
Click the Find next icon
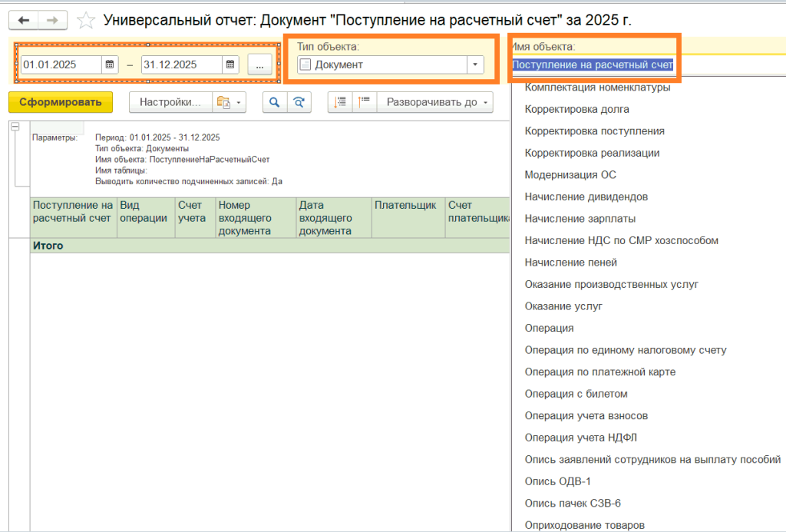click(x=299, y=102)
